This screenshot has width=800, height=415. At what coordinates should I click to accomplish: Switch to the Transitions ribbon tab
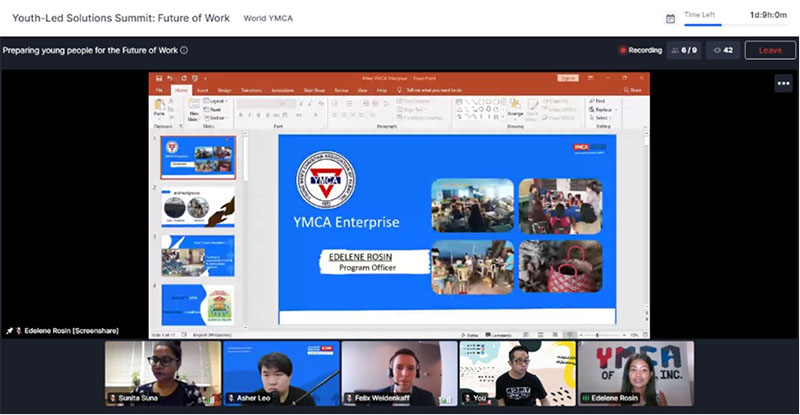[x=251, y=90]
